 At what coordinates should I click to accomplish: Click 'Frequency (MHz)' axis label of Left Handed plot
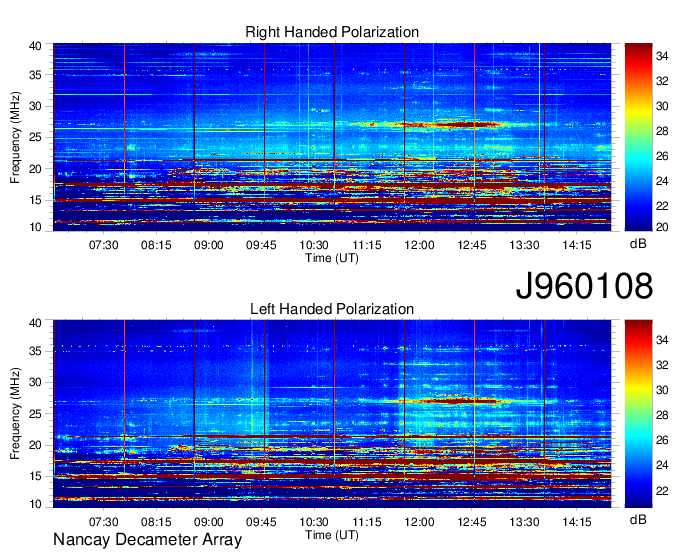(x=15, y=414)
